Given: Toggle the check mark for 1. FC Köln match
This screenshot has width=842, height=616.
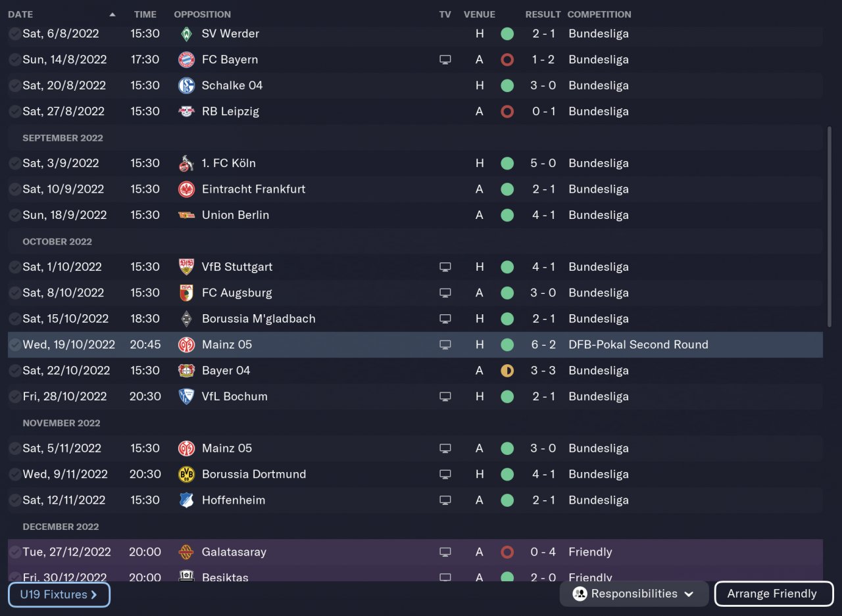Looking at the screenshot, I should coord(14,163).
